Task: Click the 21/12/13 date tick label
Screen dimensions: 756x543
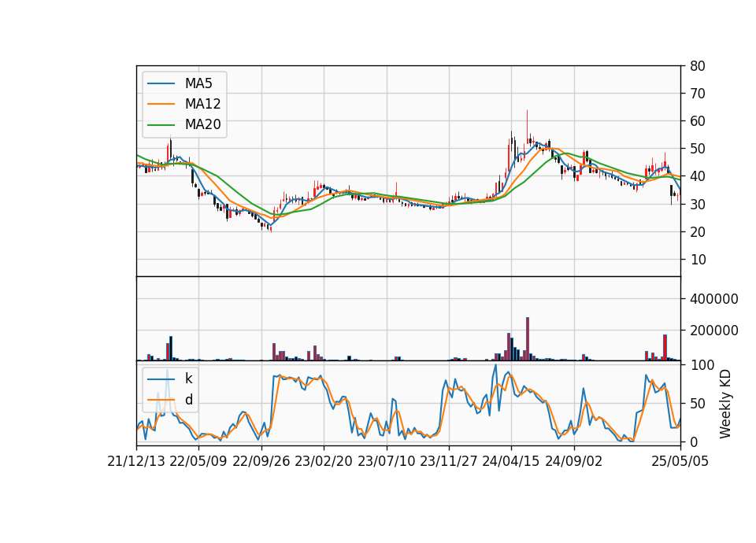Action: 136,462
